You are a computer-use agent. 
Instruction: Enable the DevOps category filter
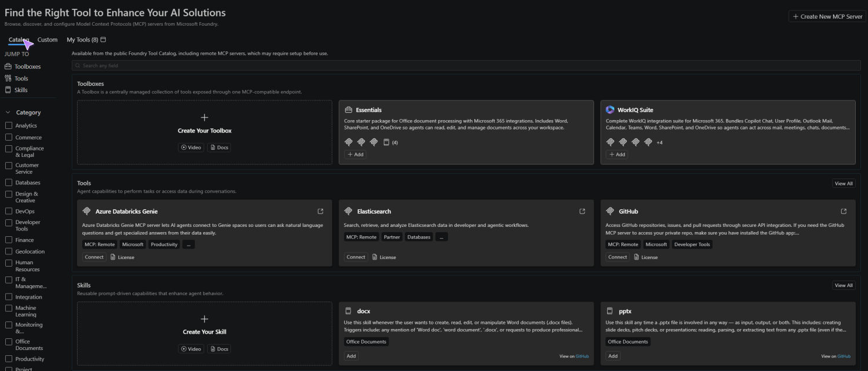point(9,211)
